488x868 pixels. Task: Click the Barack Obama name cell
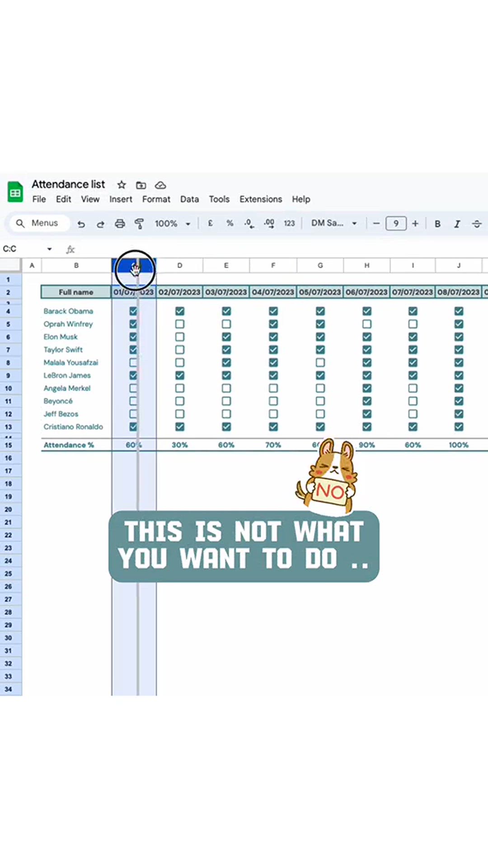[x=68, y=311]
